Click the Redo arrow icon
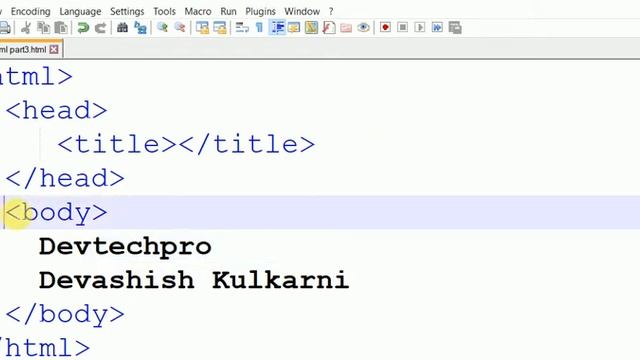The width and height of the screenshot is (640, 360). (100, 28)
